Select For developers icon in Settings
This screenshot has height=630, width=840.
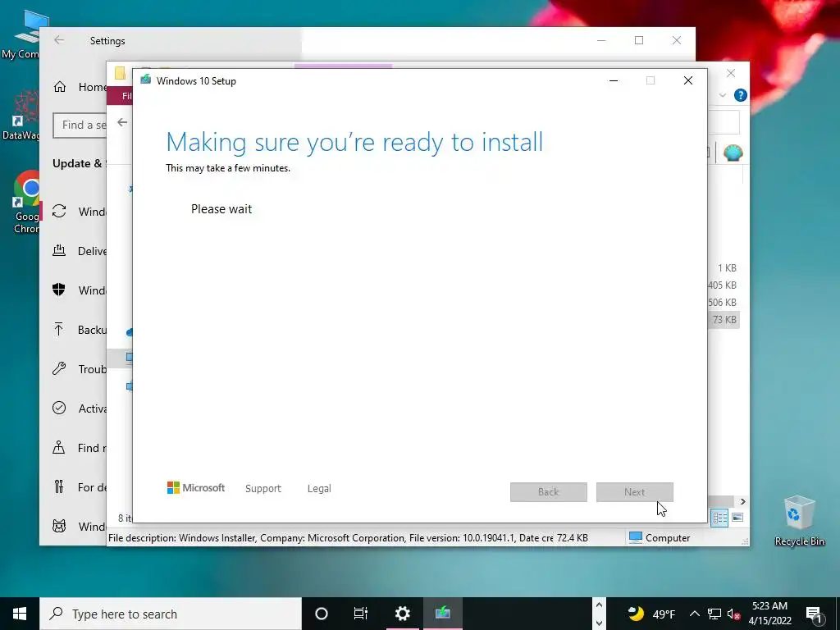click(x=59, y=486)
